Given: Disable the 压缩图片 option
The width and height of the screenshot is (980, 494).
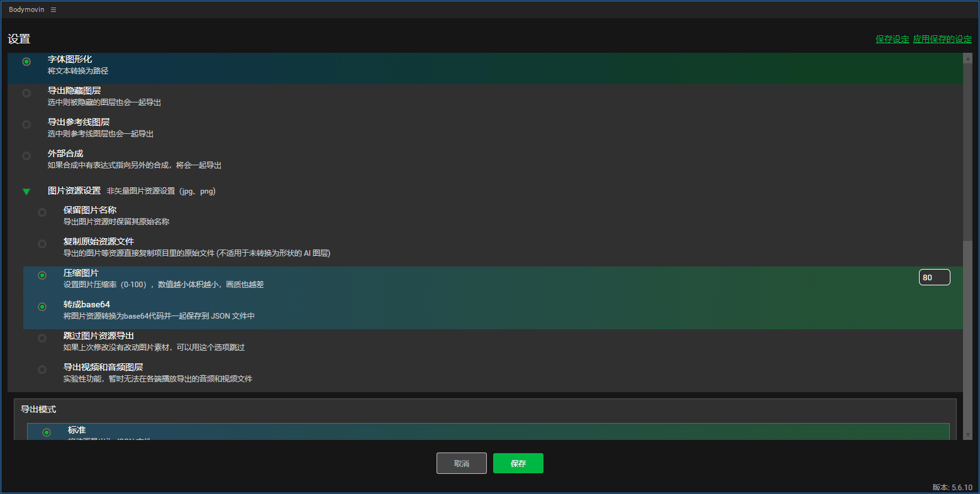Looking at the screenshot, I should click(42, 275).
